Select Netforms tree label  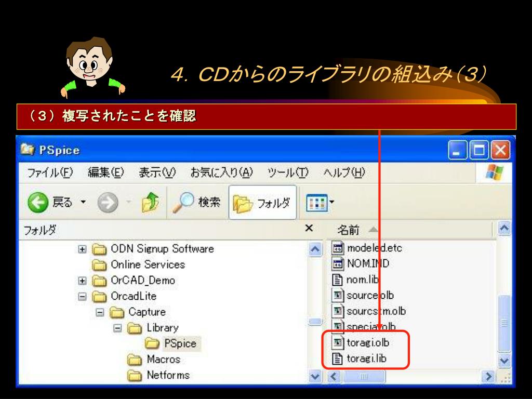(168, 375)
